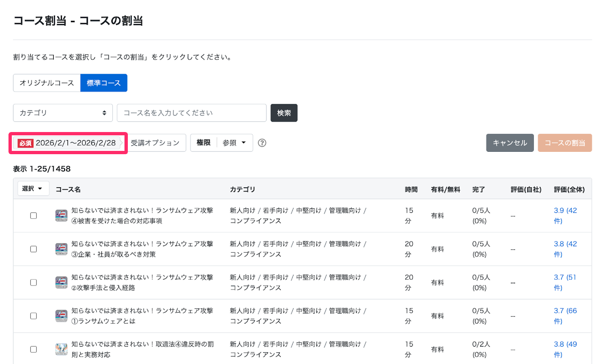Click the 必須 2026/2/1〜2026/2/28 period button
608x364 pixels.
68,143
